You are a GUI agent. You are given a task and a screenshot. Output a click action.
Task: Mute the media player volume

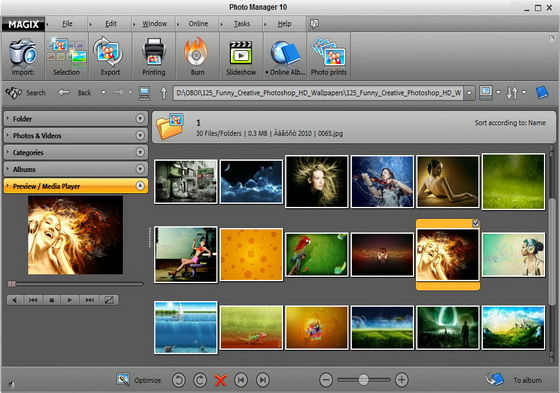[15, 300]
